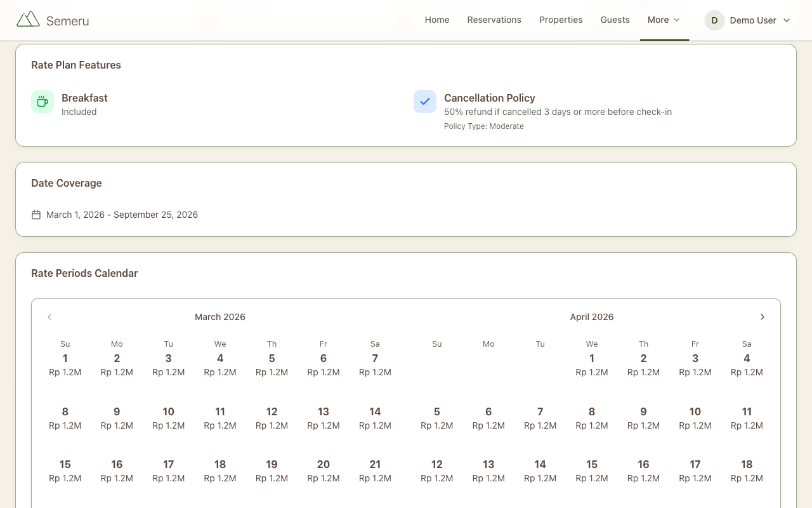The height and width of the screenshot is (508, 812).
Task: Click the Cancellation Policy title
Action: tap(490, 98)
